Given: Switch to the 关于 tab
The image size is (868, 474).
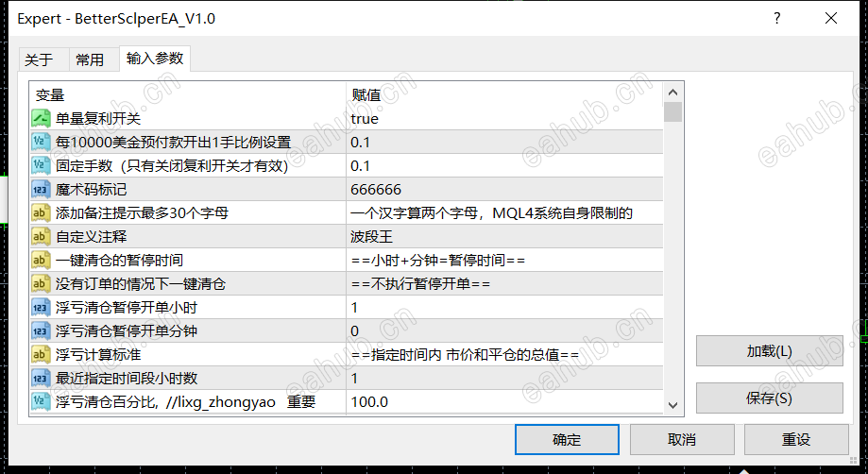Looking at the screenshot, I should pos(39,59).
